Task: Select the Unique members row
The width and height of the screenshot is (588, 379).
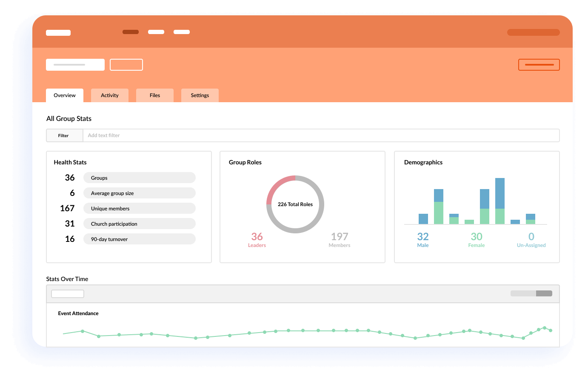Action: coord(140,208)
